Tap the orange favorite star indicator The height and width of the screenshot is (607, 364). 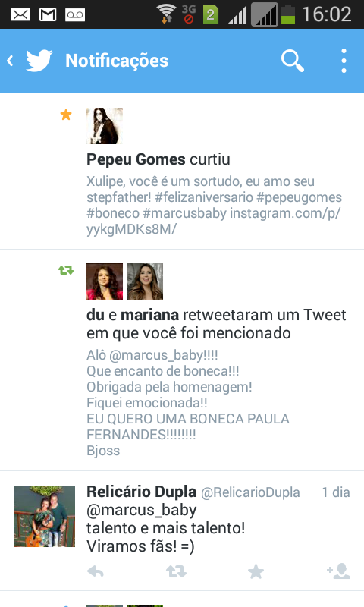tap(66, 115)
